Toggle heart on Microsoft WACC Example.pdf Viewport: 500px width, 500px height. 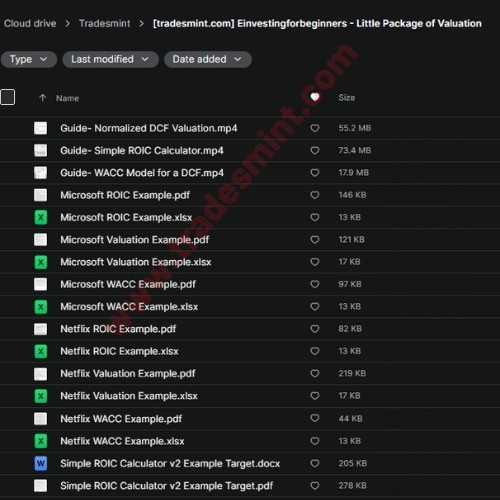pos(315,284)
